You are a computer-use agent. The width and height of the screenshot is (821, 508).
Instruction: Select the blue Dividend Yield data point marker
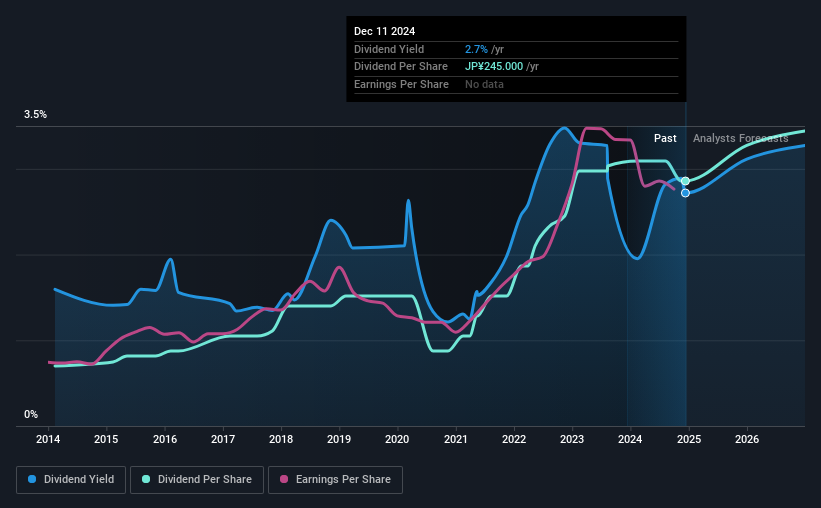[x=685, y=193]
